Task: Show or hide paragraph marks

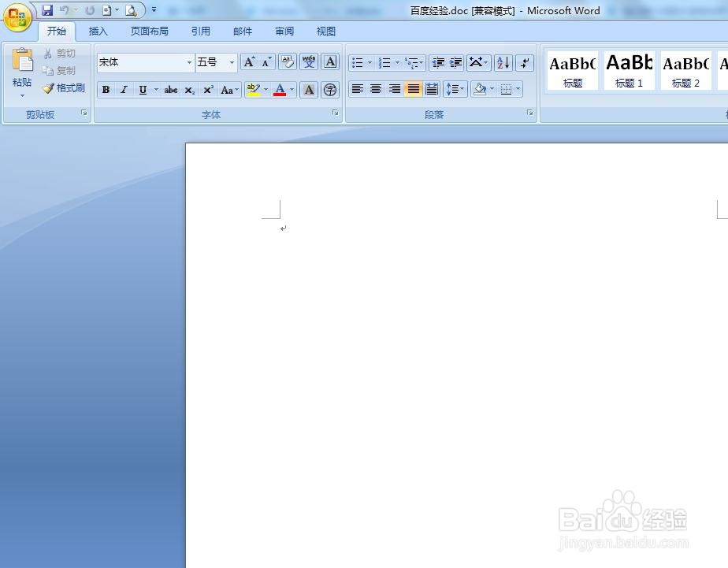Action: point(525,62)
